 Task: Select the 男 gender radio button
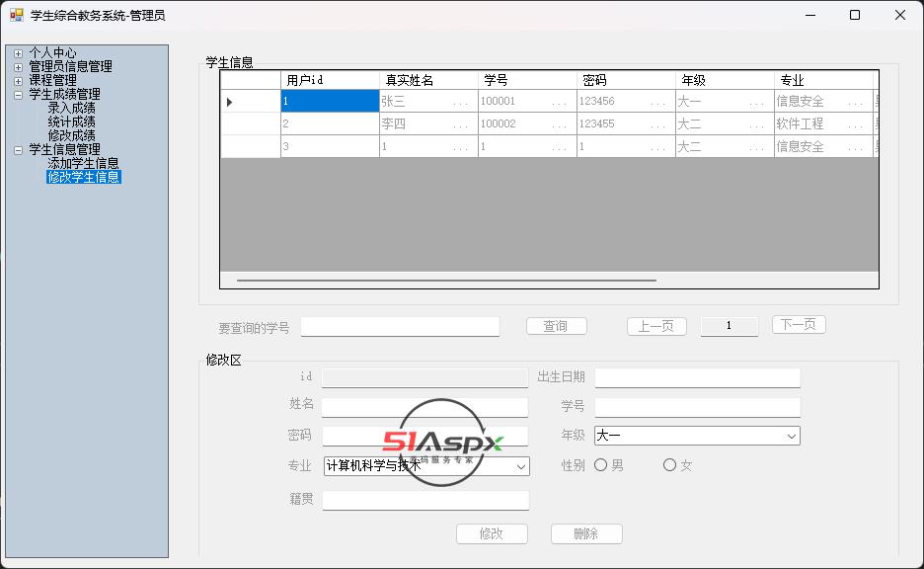pos(600,465)
